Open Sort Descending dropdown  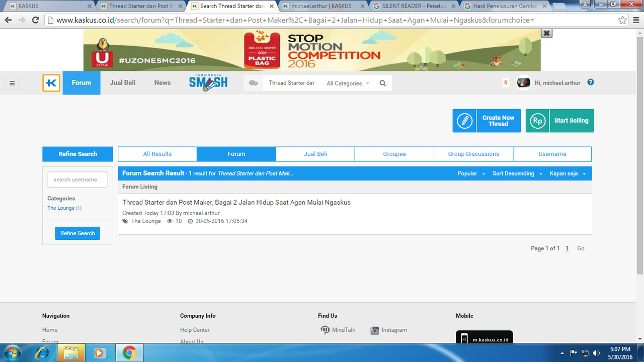pos(517,173)
